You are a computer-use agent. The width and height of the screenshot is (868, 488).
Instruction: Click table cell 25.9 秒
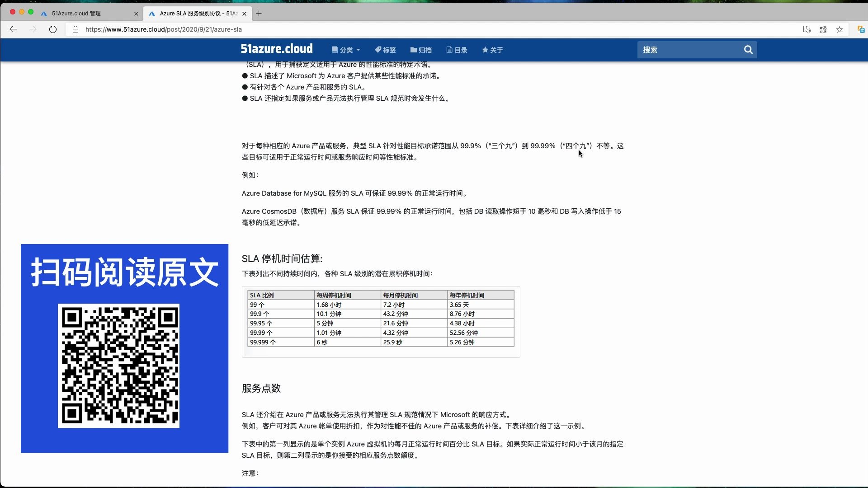414,342
